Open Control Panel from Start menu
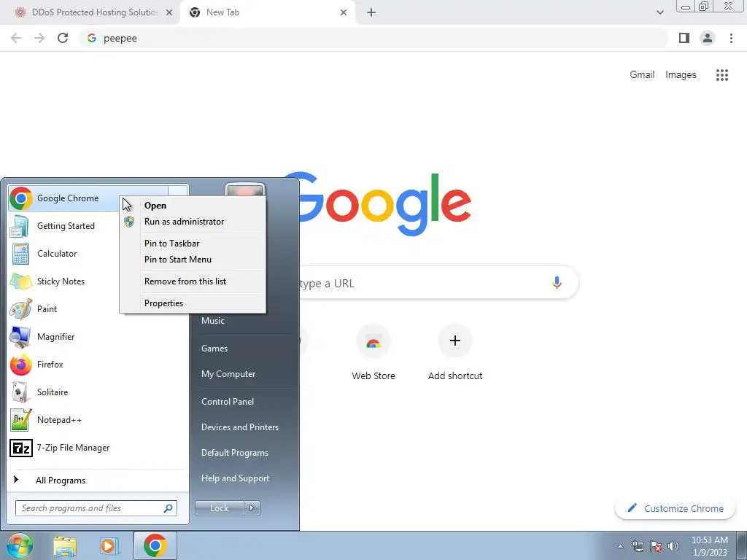This screenshot has width=747, height=560. 228,402
